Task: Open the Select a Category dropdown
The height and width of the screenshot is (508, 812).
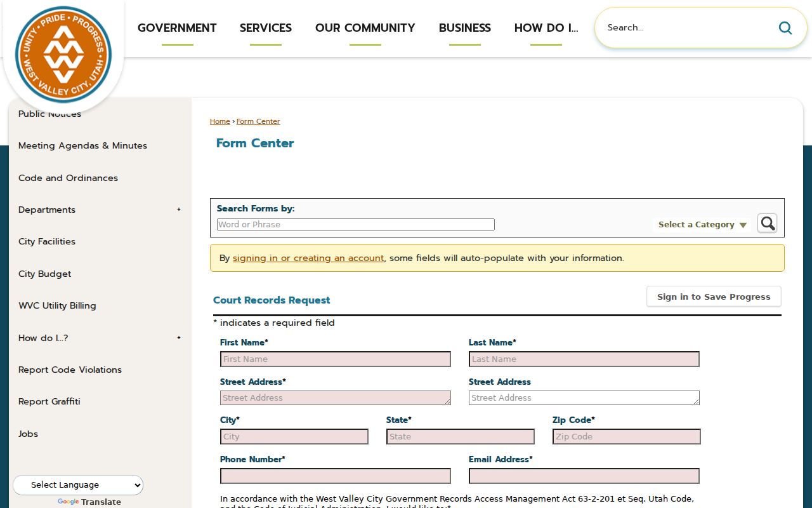Action: [702, 225]
